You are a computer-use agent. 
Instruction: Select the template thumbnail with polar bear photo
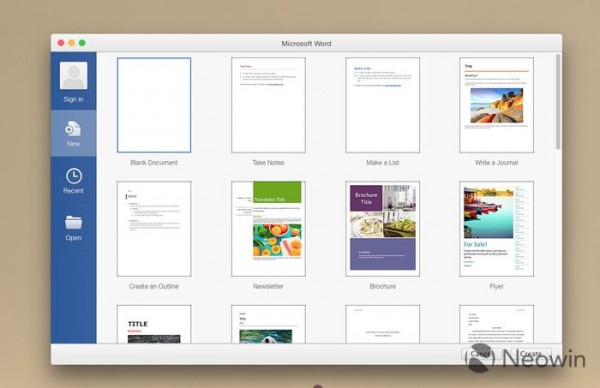click(x=268, y=324)
